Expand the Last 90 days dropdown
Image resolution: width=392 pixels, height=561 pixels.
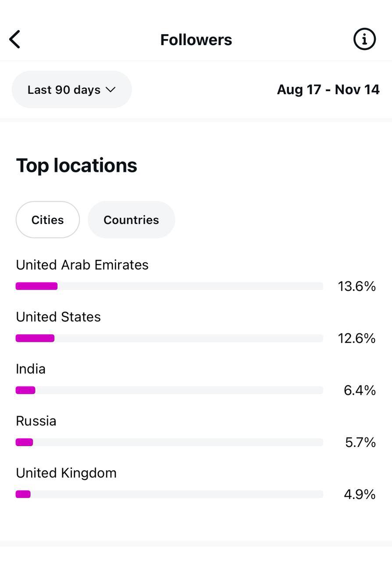coord(71,90)
